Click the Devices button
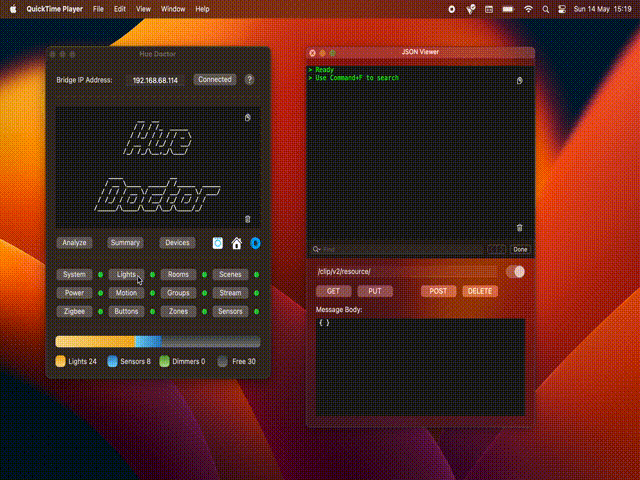This screenshot has height=480, width=640. 177,243
